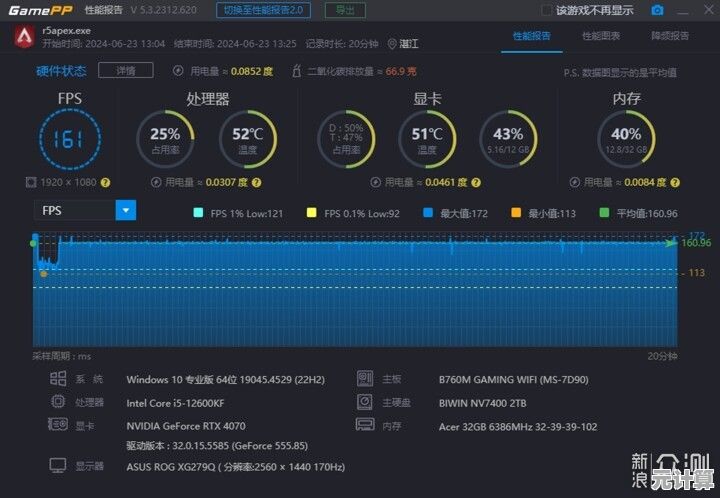Image resolution: width=720 pixels, height=498 pixels.
Task: Click the green 平均值 legend swatch
Action: (604, 213)
